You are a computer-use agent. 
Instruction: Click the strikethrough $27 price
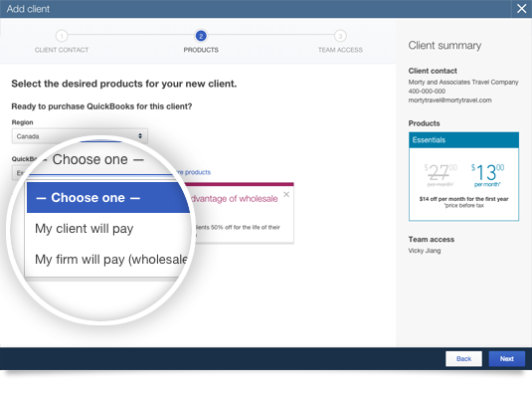[x=441, y=175]
